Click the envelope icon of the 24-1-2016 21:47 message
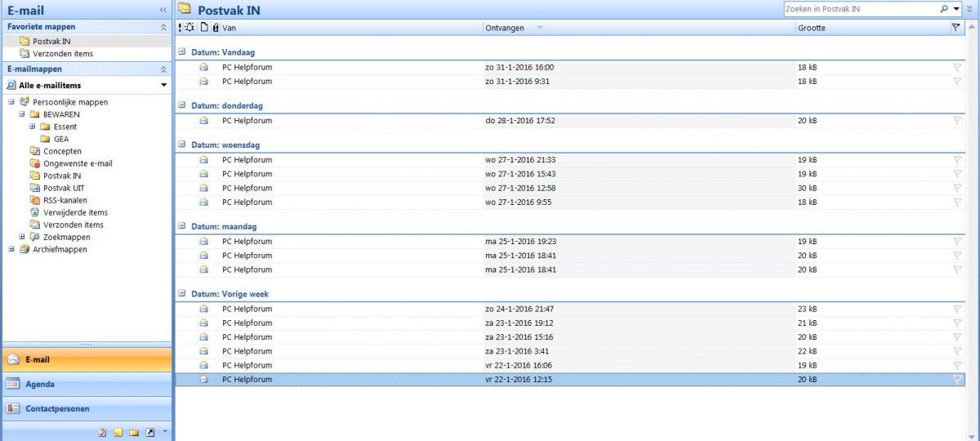This screenshot has width=980, height=441. click(x=204, y=310)
